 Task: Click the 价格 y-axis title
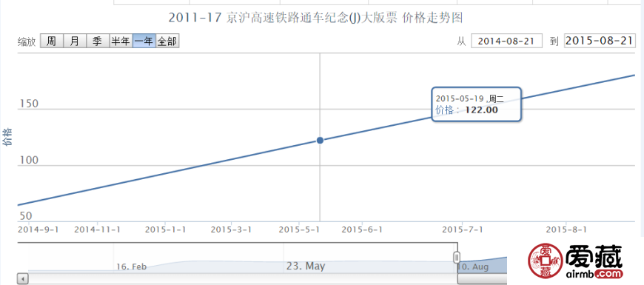pyautogui.click(x=7, y=137)
